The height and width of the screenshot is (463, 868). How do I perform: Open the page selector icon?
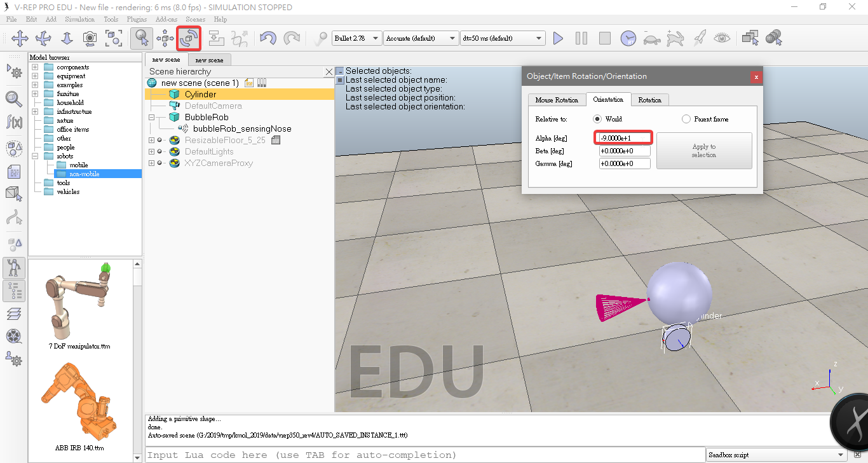coord(750,38)
